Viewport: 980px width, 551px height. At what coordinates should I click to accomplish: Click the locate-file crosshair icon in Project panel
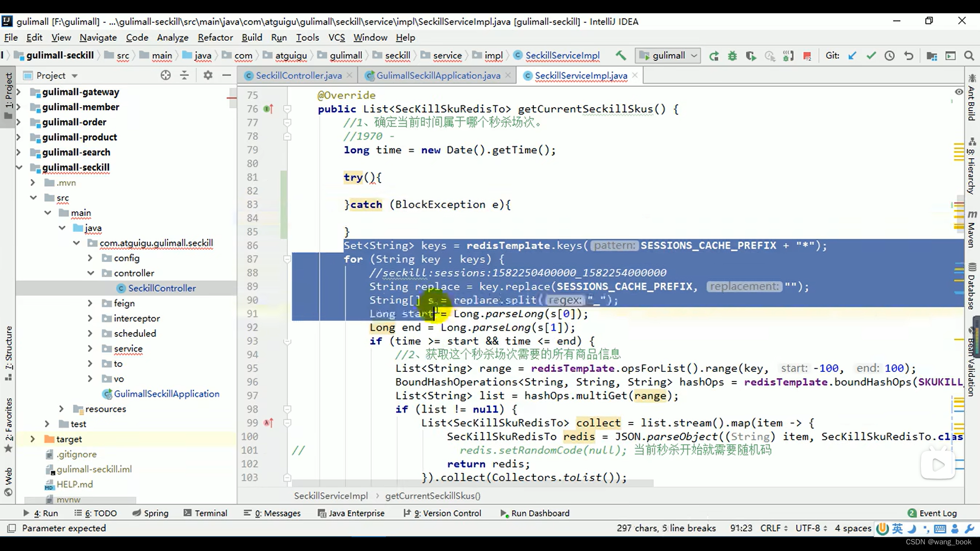click(165, 76)
